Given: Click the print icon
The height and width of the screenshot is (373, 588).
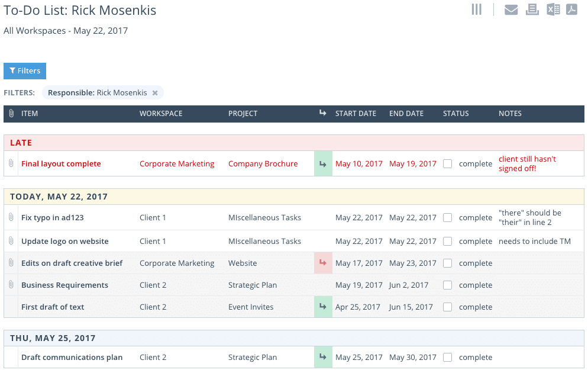Looking at the screenshot, I should pos(532,9).
